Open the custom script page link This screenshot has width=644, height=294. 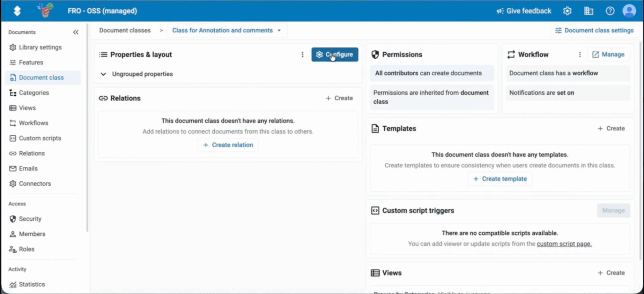564,244
